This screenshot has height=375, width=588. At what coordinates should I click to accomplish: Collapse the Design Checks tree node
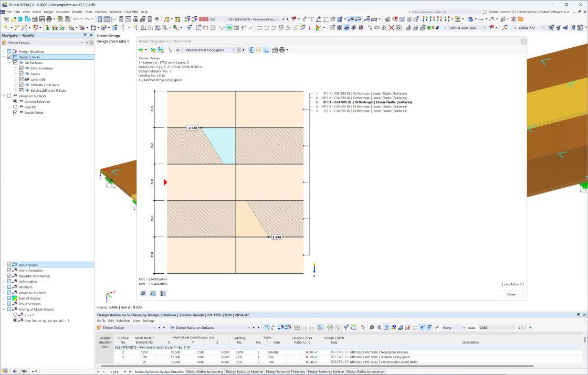4,57
